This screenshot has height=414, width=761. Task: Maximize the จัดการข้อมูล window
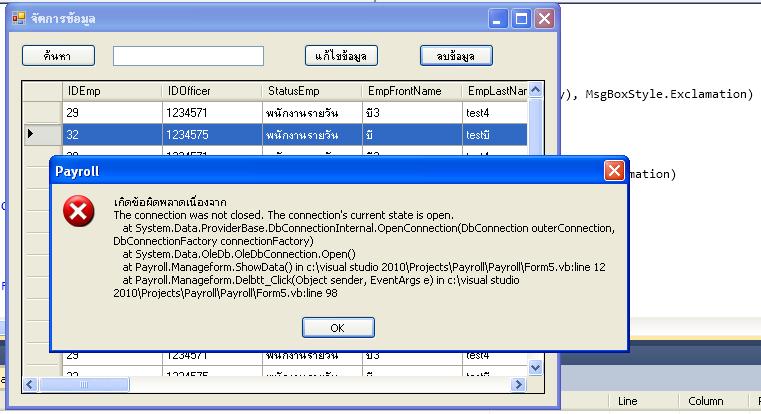tap(521, 19)
